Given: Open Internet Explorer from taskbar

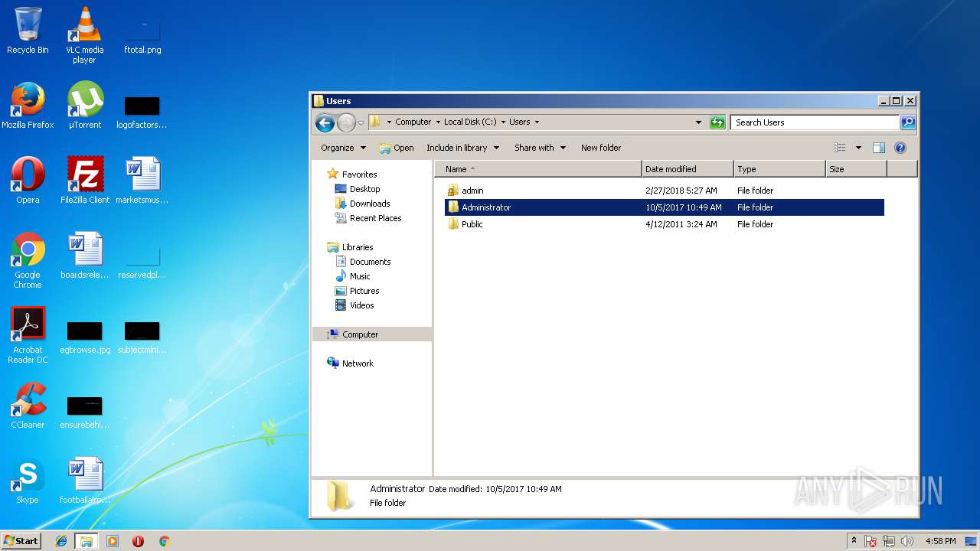Looking at the screenshot, I should pyautogui.click(x=61, y=541).
